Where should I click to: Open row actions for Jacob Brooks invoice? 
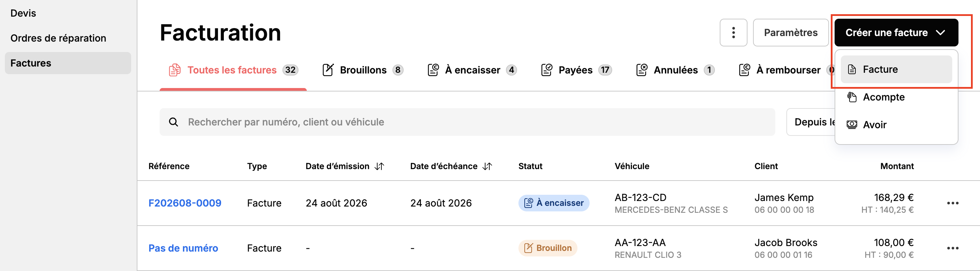pos(953,248)
